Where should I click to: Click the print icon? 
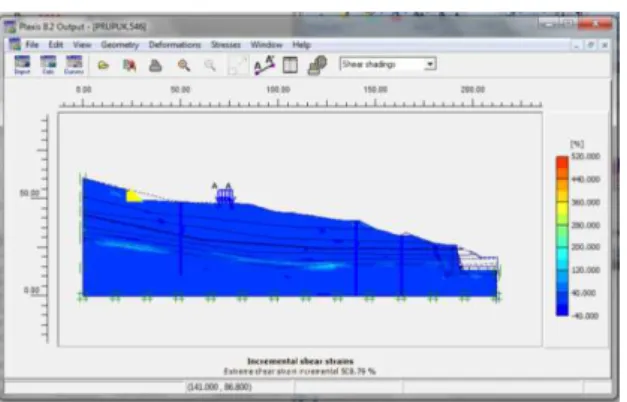coord(156,65)
